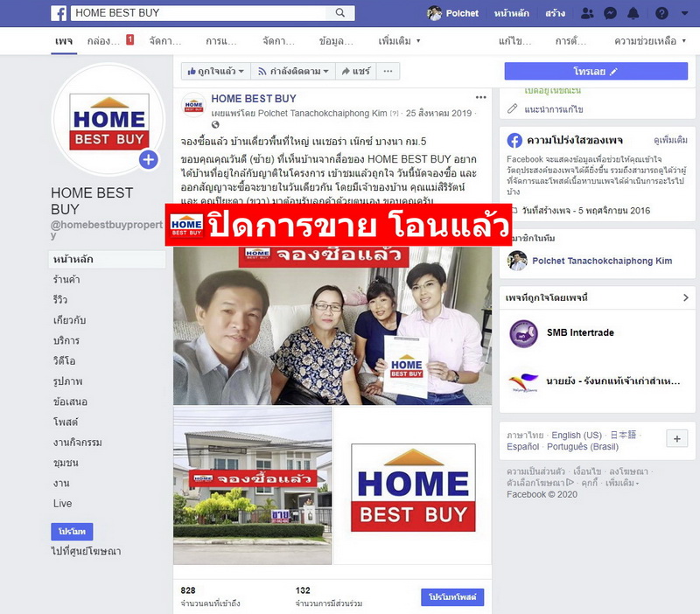Toggle the กำลังติดตาม following dropdown

293,72
